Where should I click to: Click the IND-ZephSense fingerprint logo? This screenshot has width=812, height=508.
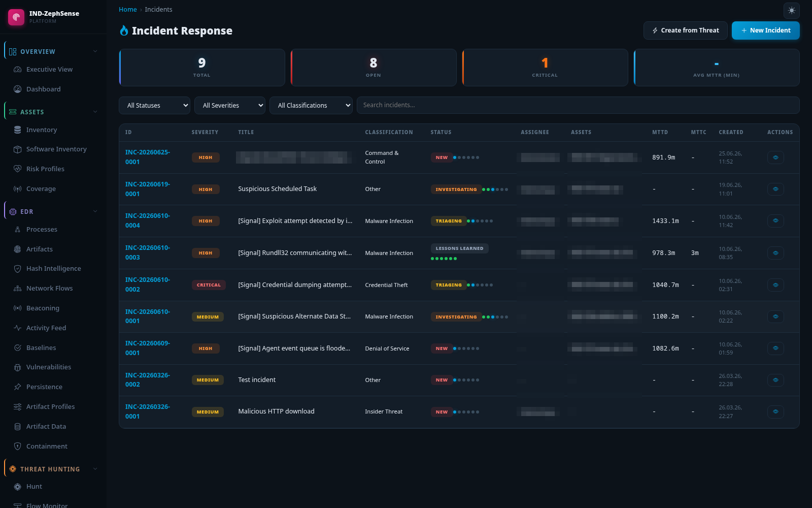(16, 17)
